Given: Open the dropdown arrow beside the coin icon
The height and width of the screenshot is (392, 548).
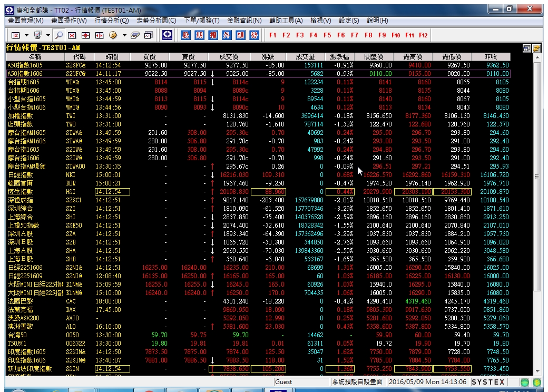Looking at the screenshot, I should coord(124,35).
